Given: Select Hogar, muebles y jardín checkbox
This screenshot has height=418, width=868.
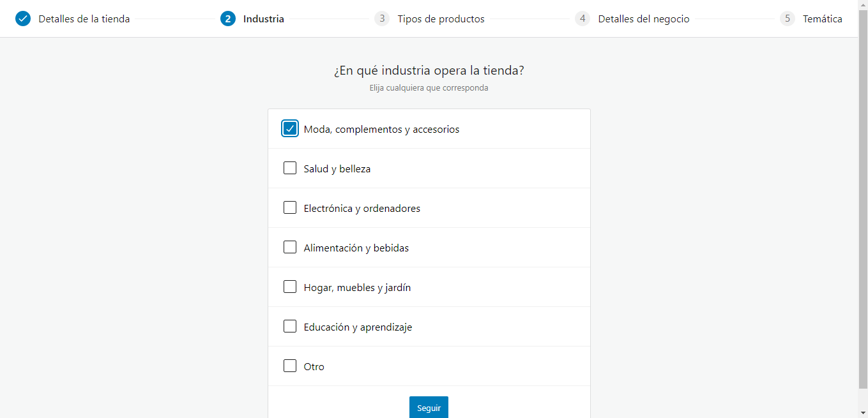Looking at the screenshot, I should click(x=290, y=287).
